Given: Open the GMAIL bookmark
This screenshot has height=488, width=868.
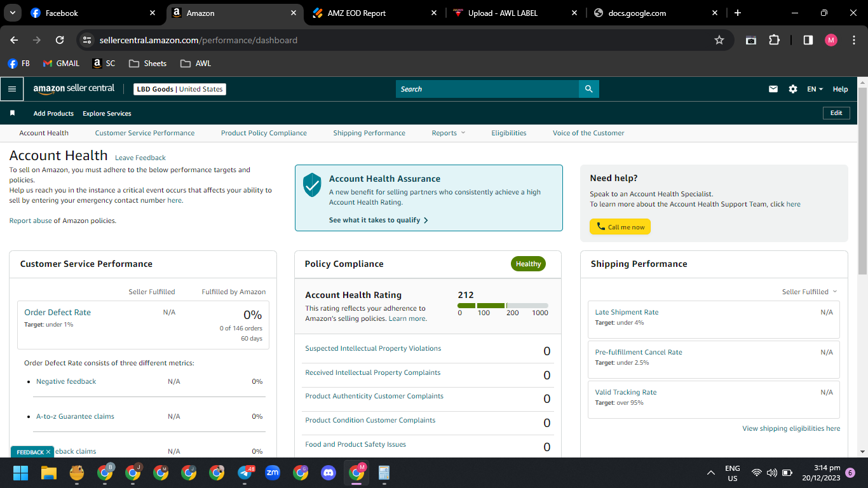Looking at the screenshot, I should 61,64.
